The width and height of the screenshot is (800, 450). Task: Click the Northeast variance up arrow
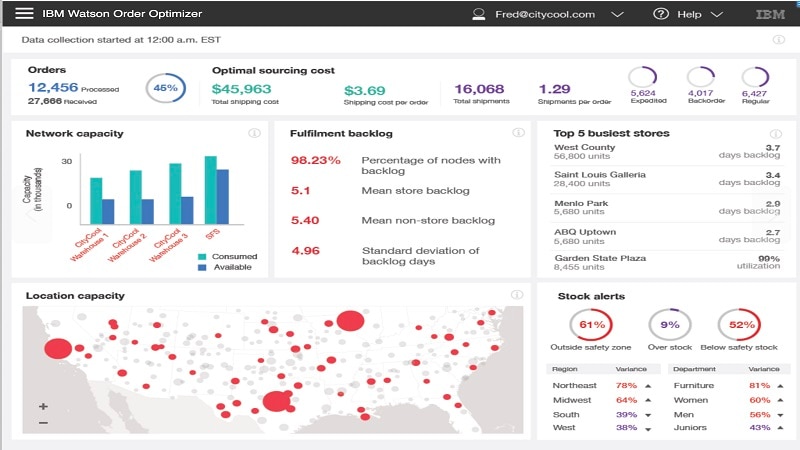click(648, 386)
